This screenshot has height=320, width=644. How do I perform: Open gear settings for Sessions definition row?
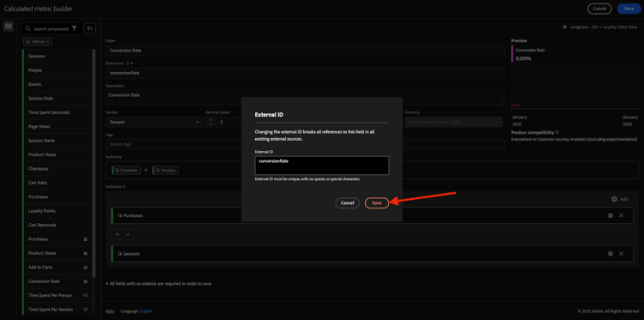[x=611, y=254]
